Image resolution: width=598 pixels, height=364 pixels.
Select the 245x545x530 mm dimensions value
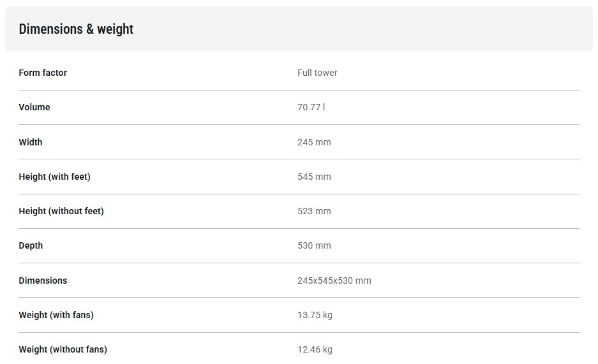[334, 280]
